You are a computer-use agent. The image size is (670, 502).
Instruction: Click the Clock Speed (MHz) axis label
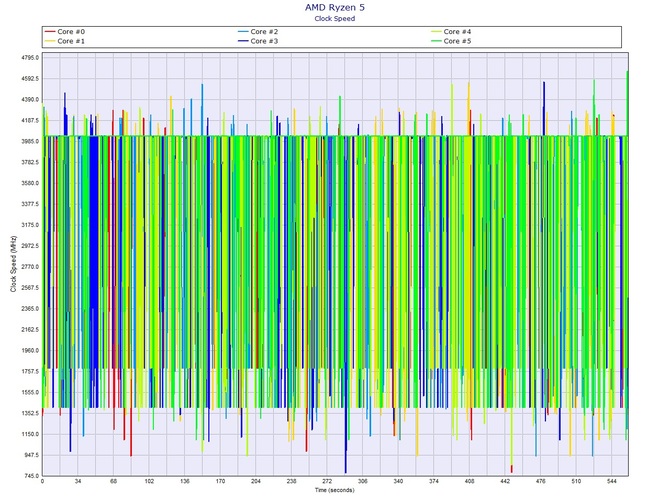click(x=13, y=264)
